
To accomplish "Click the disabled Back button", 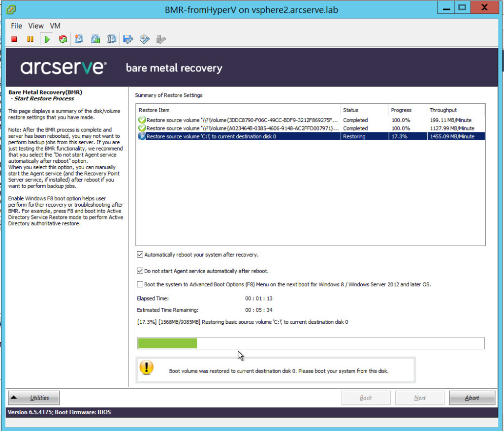I will 366,398.
